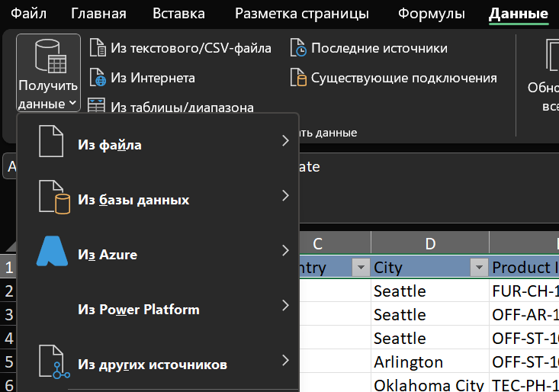Open the Из других источников menu item
The image size is (559, 392).
153,364
